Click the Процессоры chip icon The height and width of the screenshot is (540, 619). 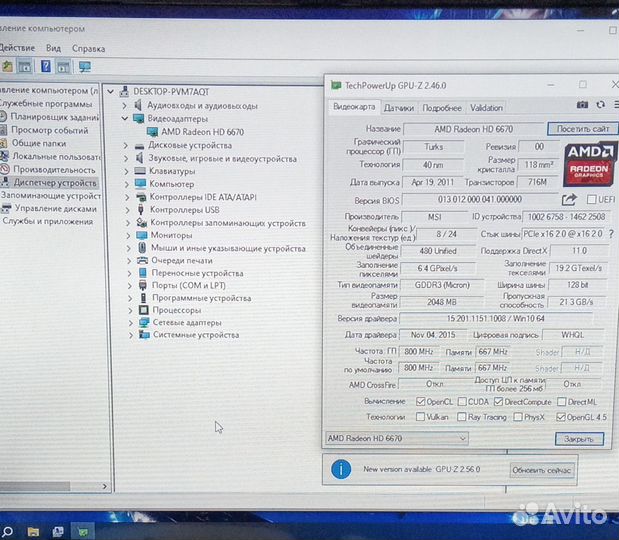tap(144, 310)
